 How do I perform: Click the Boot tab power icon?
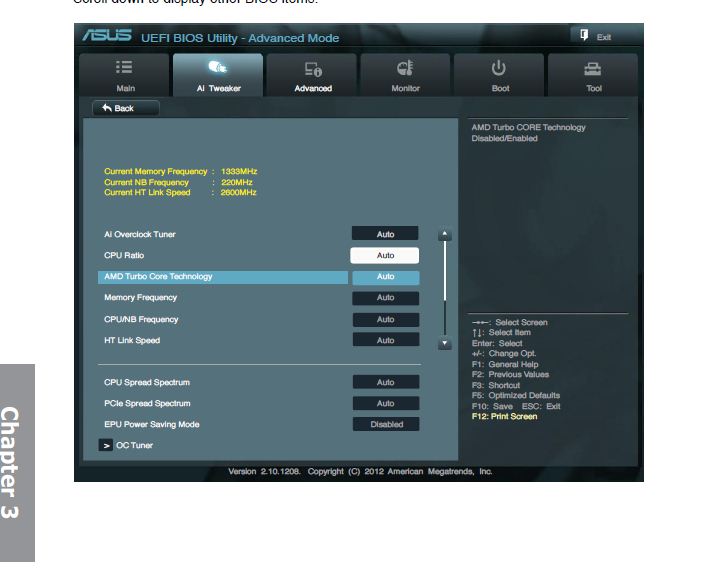click(499, 68)
